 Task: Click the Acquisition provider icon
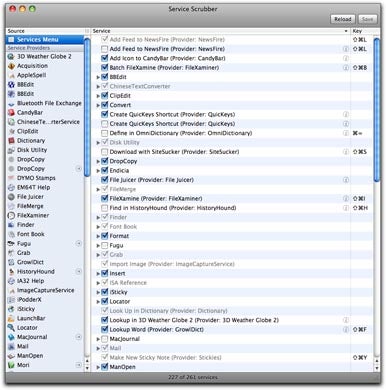point(11,66)
